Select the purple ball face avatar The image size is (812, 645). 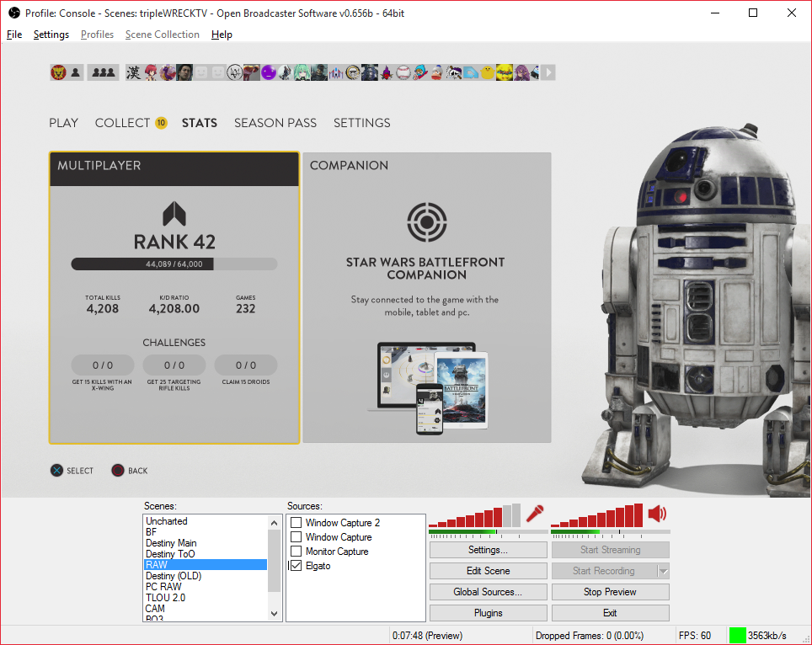point(268,72)
